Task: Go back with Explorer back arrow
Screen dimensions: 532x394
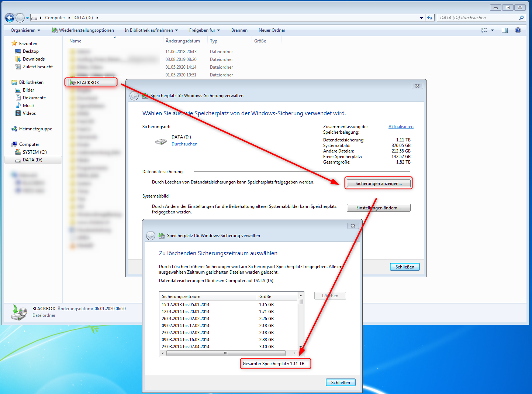Action: point(10,18)
